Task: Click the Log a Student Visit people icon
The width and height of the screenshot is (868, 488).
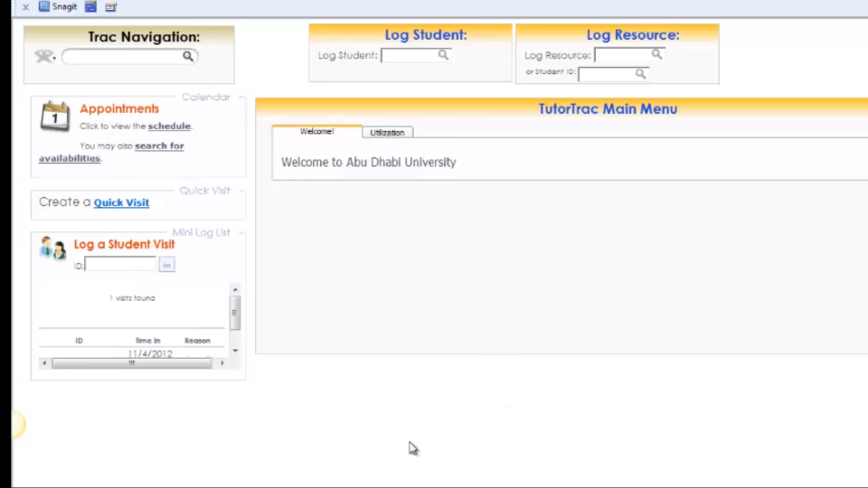Action: (x=53, y=249)
